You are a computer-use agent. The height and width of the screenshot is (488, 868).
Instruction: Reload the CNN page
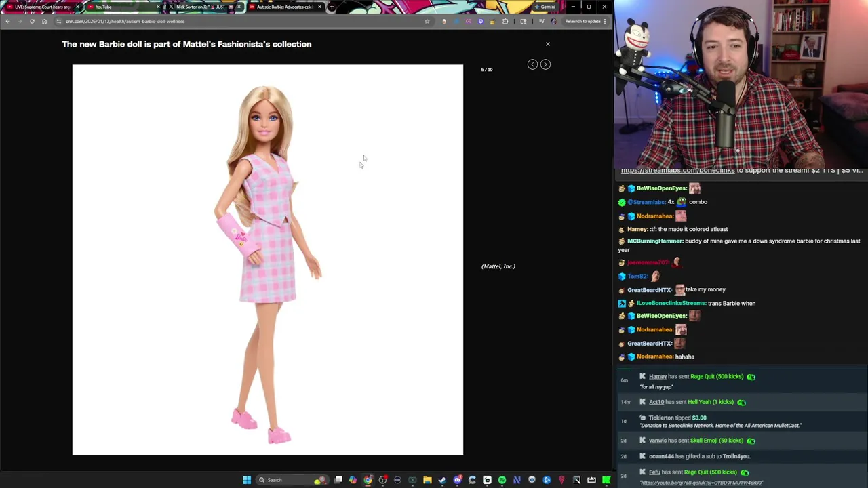point(32,21)
